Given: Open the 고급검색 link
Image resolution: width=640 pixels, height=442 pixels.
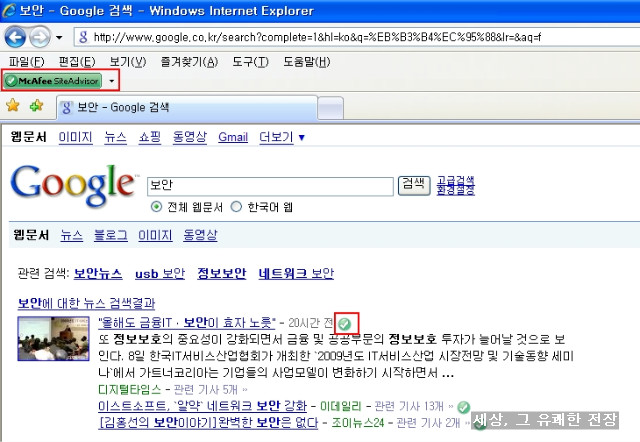Looking at the screenshot, I should [456, 180].
